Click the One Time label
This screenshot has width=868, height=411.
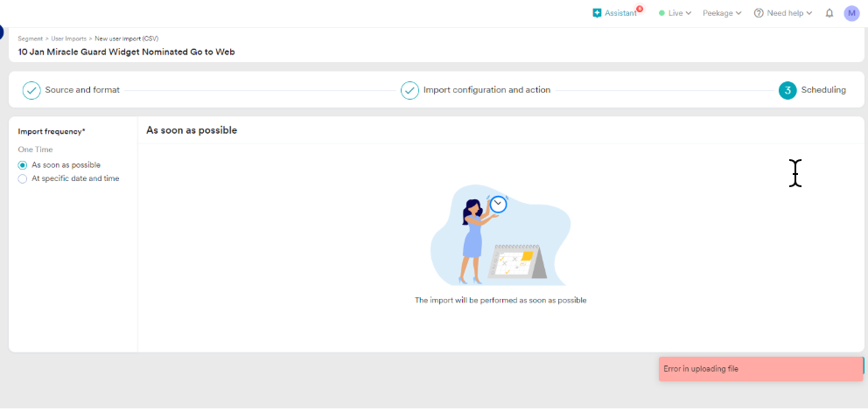pos(35,150)
